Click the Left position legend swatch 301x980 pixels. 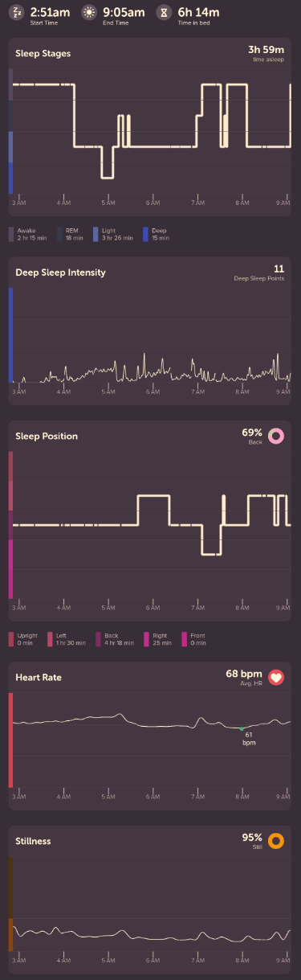tap(50, 639)
